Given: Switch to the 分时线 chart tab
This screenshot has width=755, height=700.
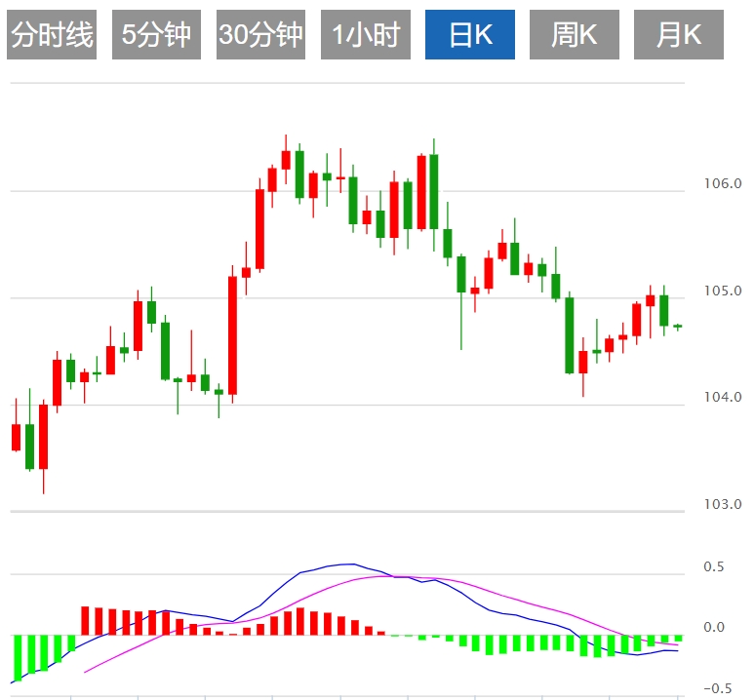Looking at the screenshot, I should pos(52,35).
